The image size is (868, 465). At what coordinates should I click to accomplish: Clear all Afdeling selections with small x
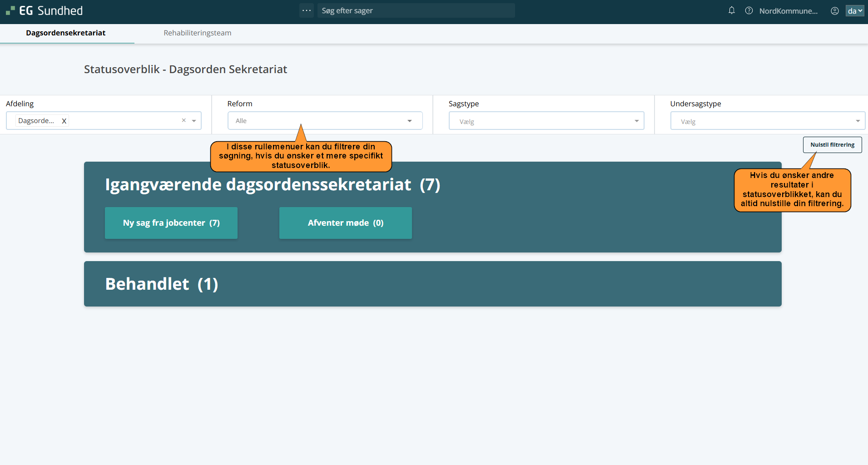coord(184,120)
